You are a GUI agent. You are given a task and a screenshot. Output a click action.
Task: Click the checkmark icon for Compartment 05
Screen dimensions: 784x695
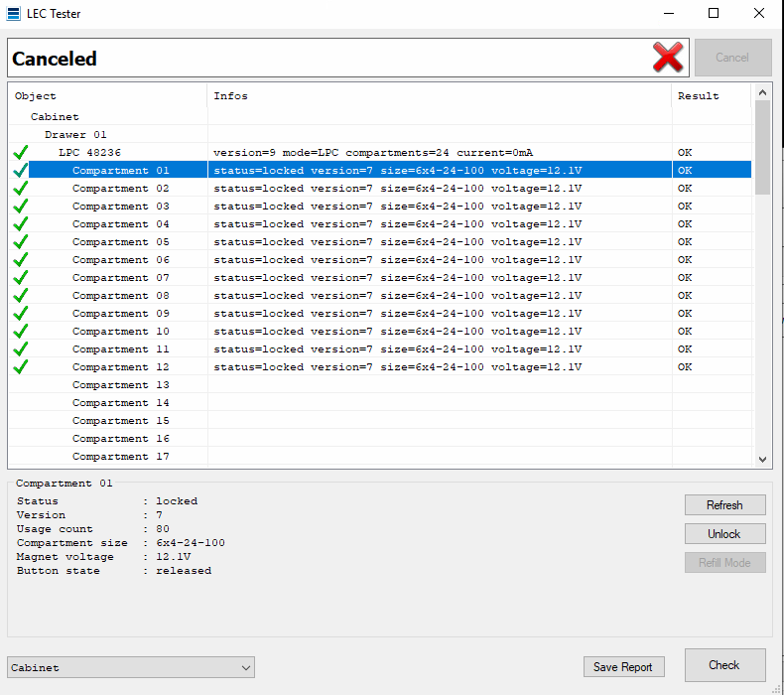click(x=21, y=241)
